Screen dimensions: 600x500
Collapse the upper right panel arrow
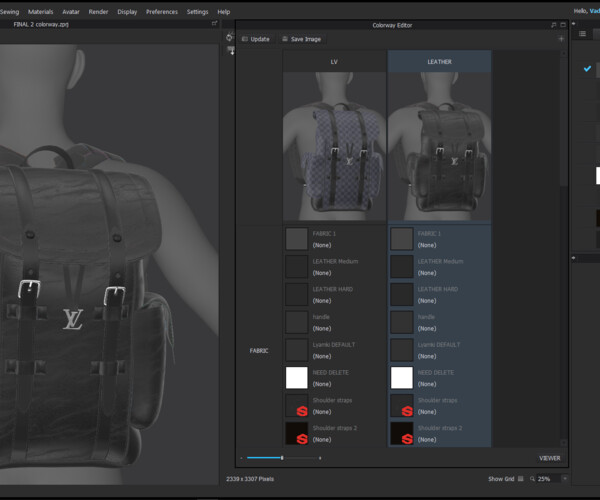[x=574, y=24]
